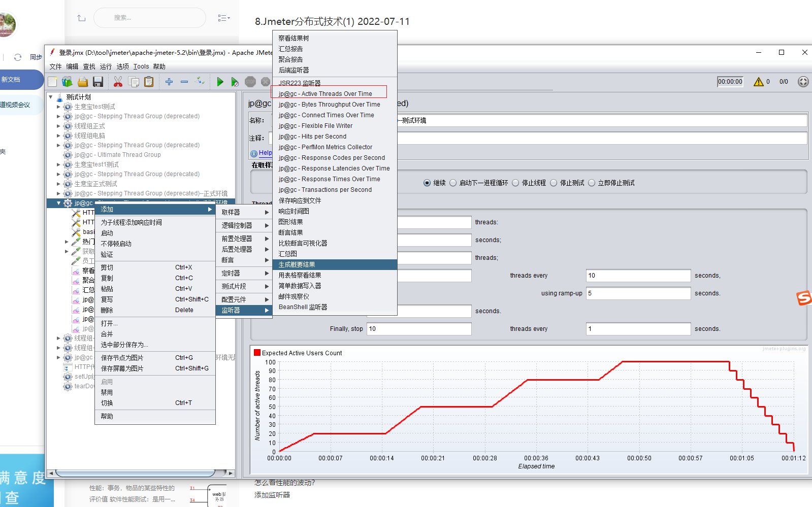Select 禁用 in context menu
This screenshot has width=812, height=507.
tap(155, 392)
